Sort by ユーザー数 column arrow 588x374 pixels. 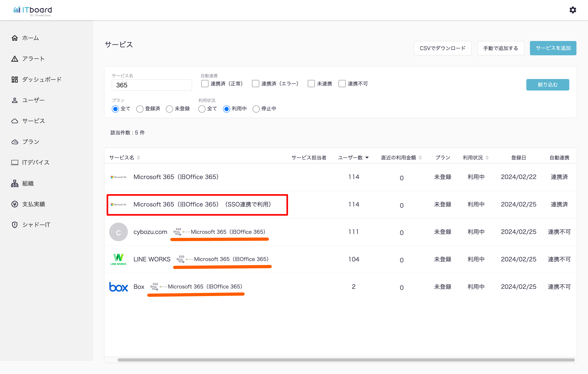(367, 158)
